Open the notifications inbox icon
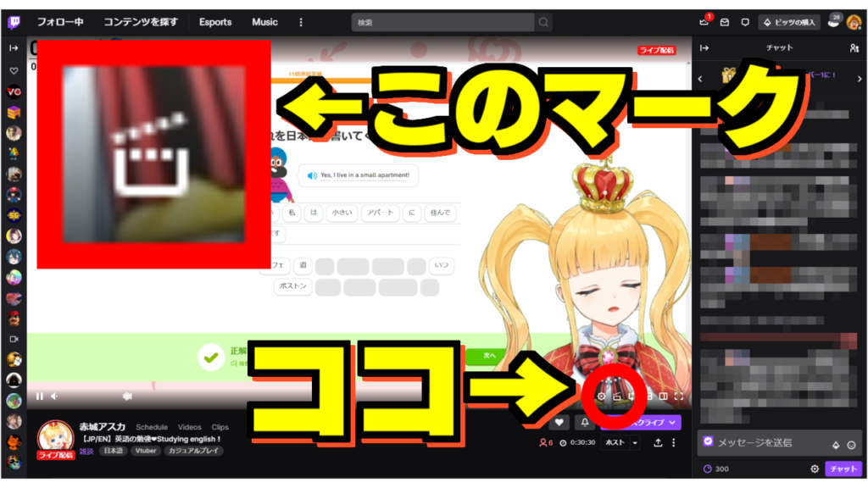 [724, 22]
